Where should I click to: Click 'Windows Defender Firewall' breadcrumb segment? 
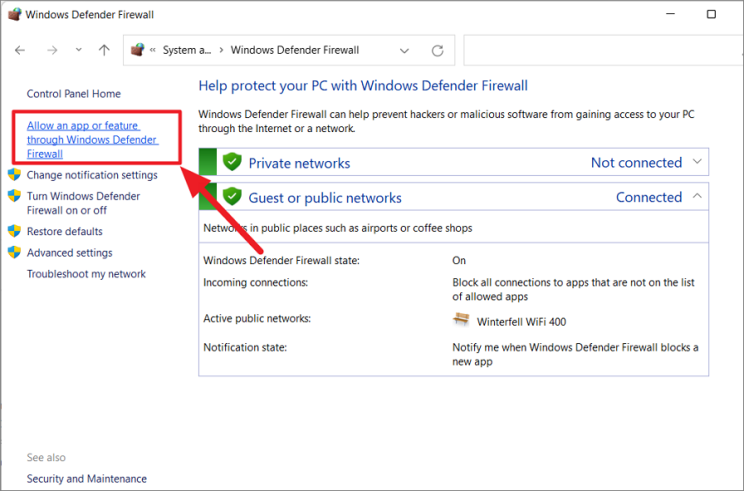pos(295,50)
